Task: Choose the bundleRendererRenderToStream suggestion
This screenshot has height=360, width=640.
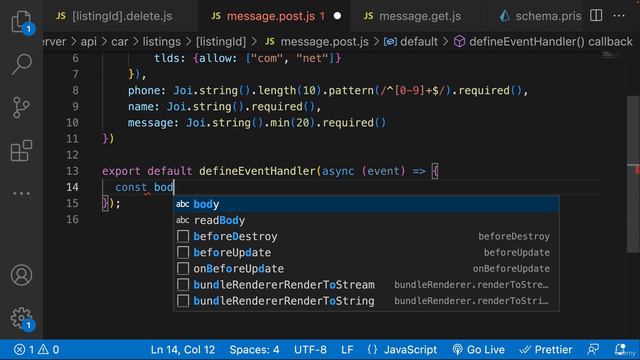Action: (366, 285)
